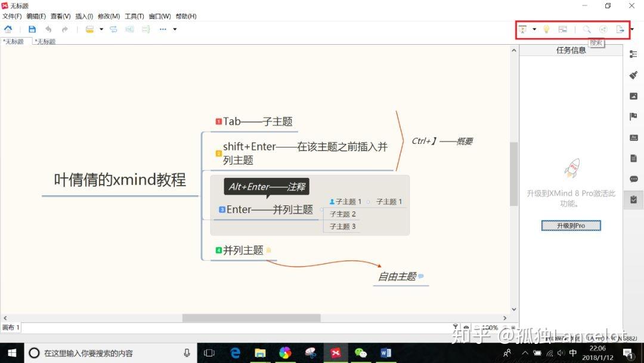Screen dimensions: 644x363
Task: Open the Themes panel in sidebar
Action: tap(633, 138)
